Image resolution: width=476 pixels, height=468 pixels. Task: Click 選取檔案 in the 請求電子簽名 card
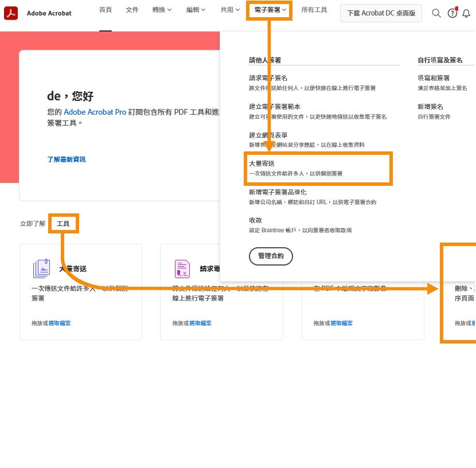point(200,323)
